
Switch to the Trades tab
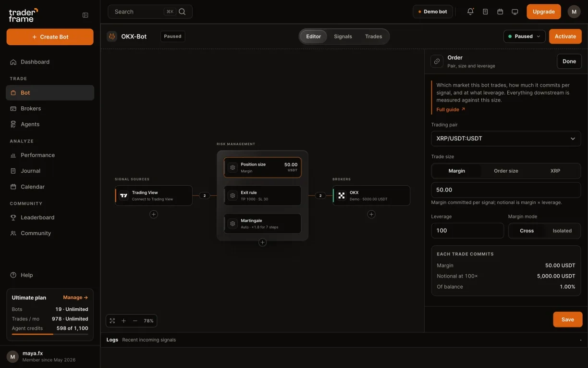coord(374,37)
